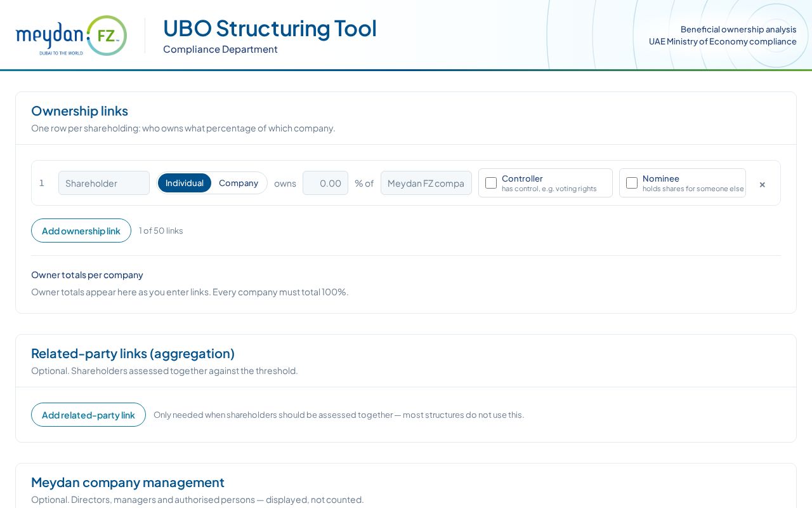Click 'Beneficial ownership analysis' text
Viewport: 812px width, 508px height.
(x=738, y=29)
